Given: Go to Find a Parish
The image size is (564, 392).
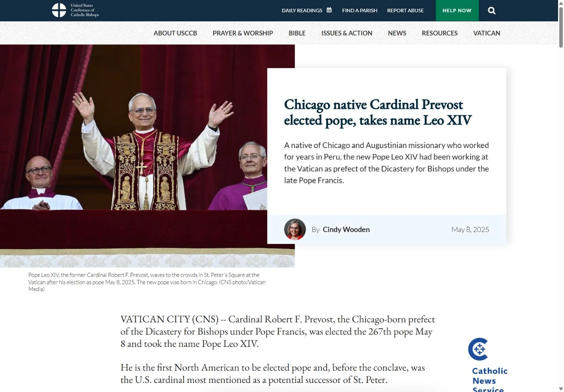Looking at the screenshot, I should tap(360, 10).
